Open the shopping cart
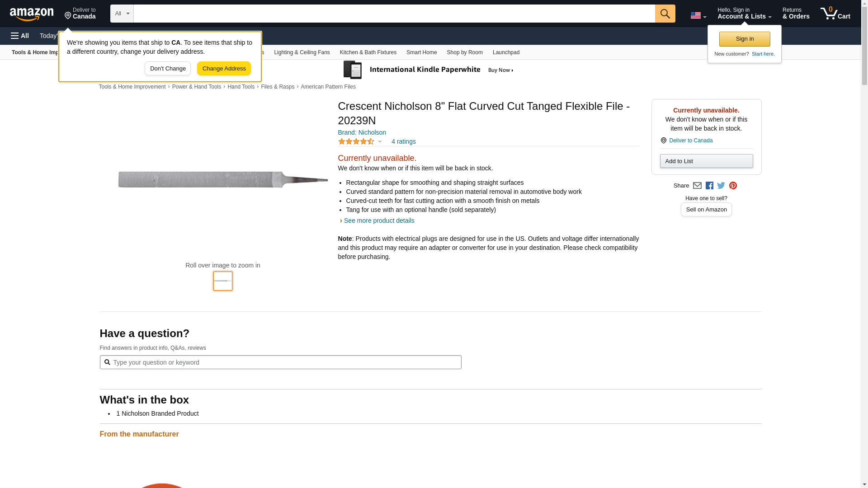Viewport: 868px width, 488px height. [835, 14]
